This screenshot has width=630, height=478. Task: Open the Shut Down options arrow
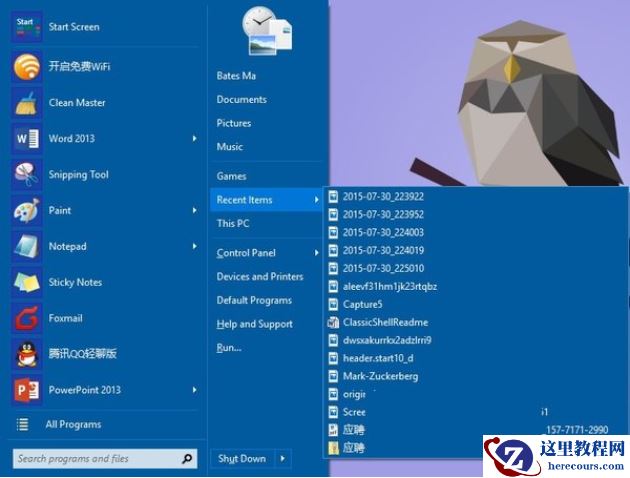pos(282,459)
